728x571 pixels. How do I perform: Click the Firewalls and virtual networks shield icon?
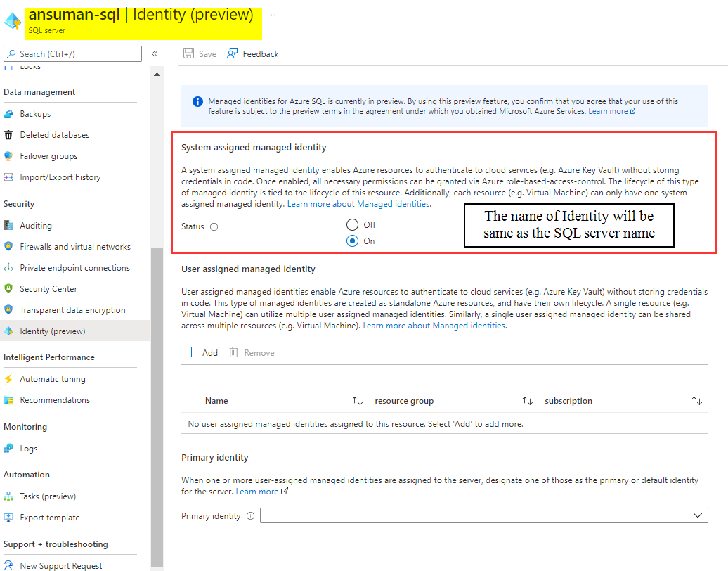[8, 246]
